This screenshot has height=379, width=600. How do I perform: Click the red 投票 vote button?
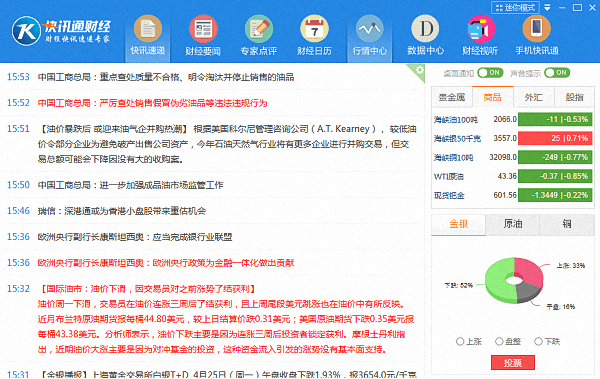[x=513, y=363]
